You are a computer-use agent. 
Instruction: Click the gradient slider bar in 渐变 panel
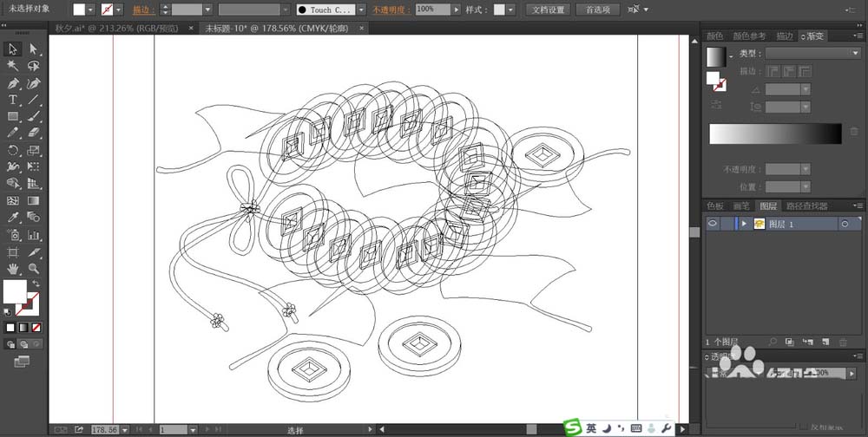point(775,134)
